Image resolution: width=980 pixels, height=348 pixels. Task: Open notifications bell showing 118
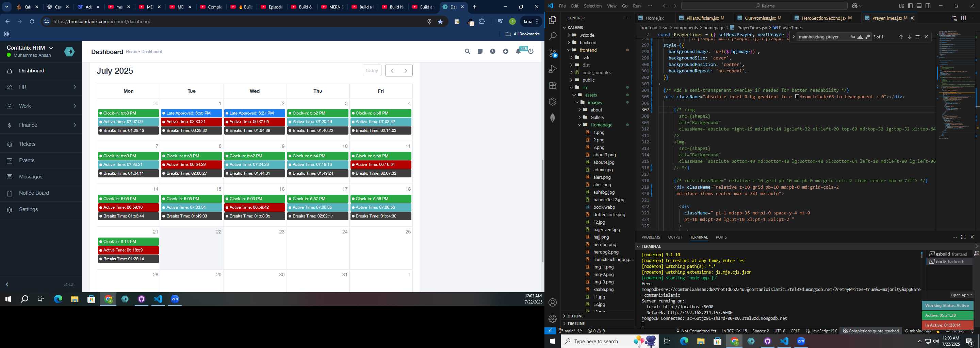coord(519,51)
